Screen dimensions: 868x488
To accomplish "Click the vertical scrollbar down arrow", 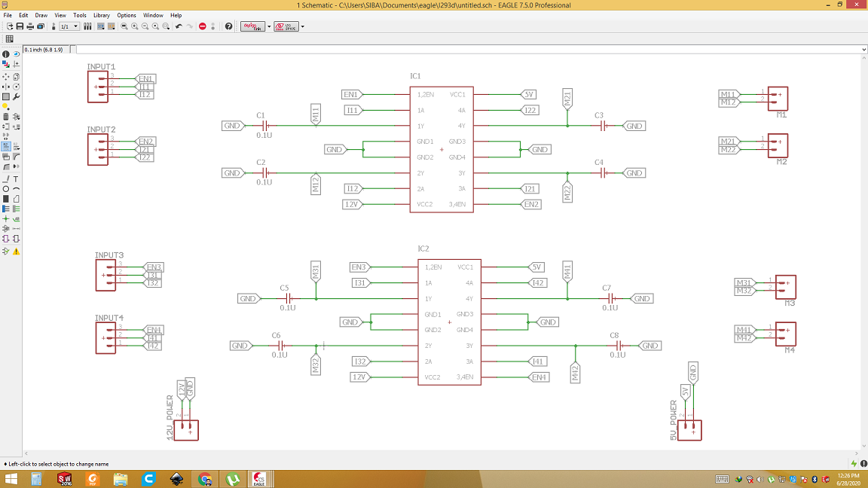I will pos(863,447).
